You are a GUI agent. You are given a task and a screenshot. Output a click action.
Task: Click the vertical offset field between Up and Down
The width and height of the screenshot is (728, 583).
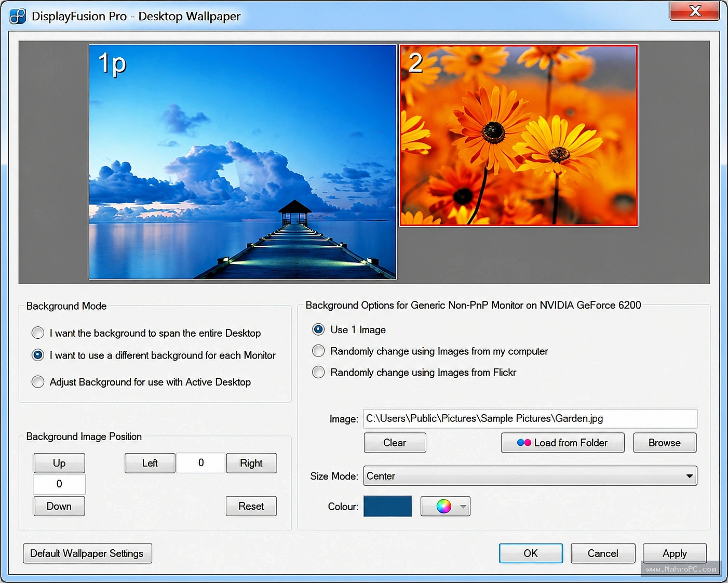point(59,484)
